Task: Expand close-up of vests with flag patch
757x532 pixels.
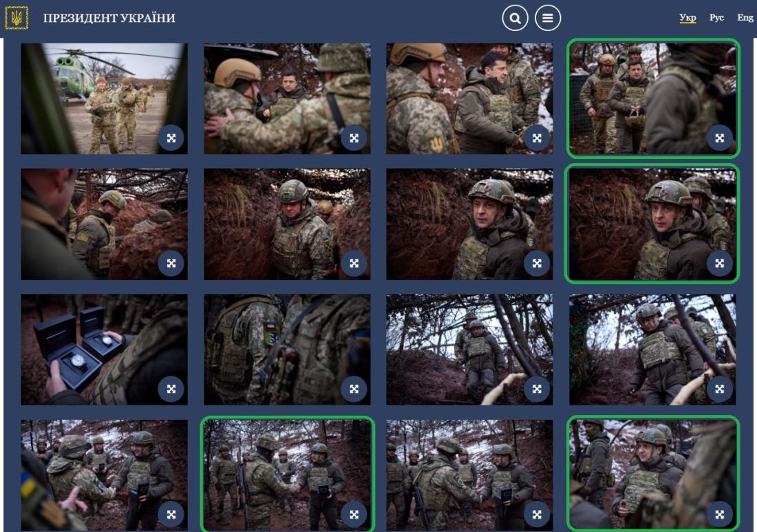Action: click(354, 389)
